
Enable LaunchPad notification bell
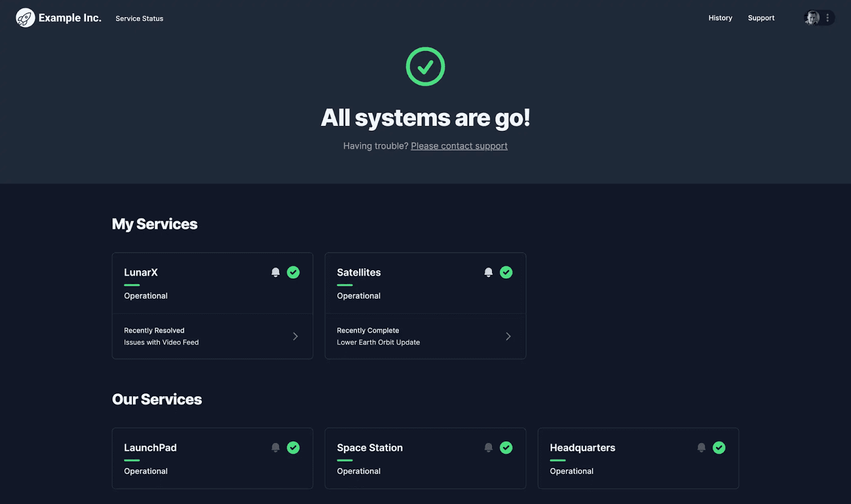click(x=276, y=448)
